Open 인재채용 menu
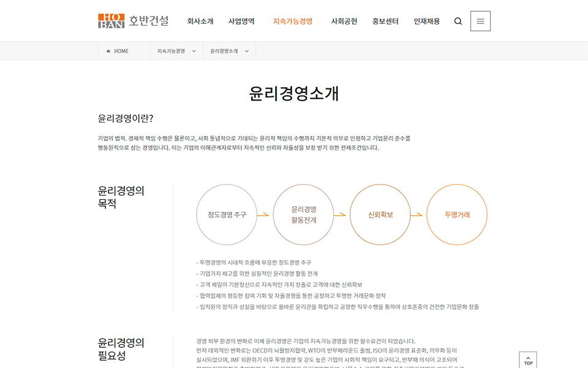The image size is (588, 368). click(426, 21)
